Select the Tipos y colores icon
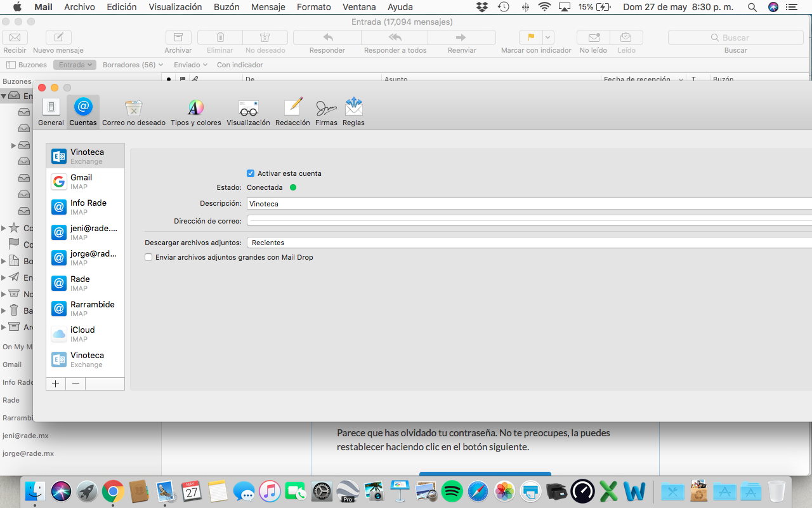Screen dimensions: 812x508 click(195, 112)
